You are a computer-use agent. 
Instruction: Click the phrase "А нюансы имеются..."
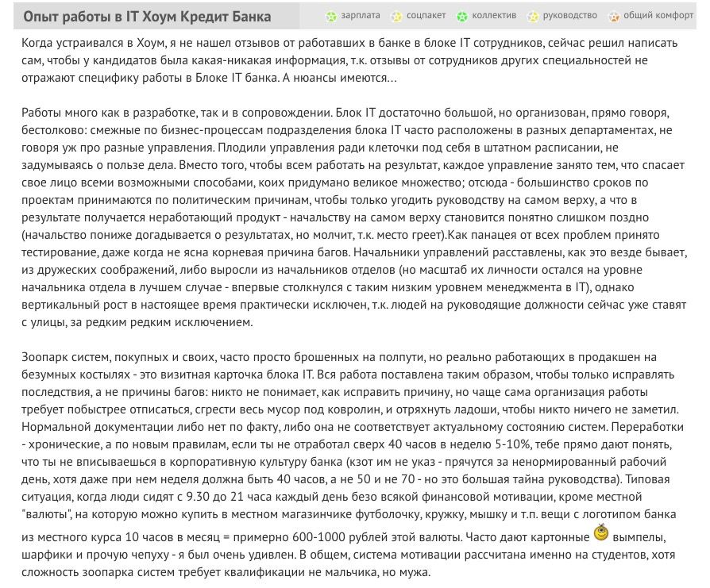[x=340, y=78]
